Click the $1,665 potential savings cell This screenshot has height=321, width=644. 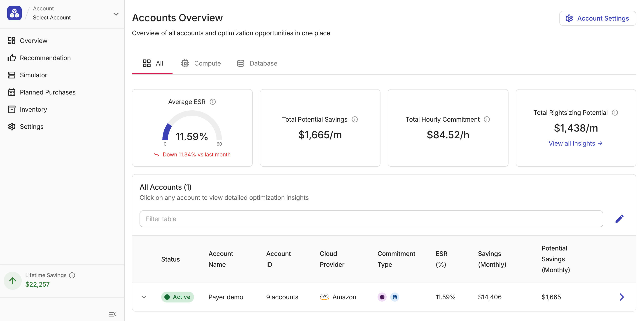(551, 297)
